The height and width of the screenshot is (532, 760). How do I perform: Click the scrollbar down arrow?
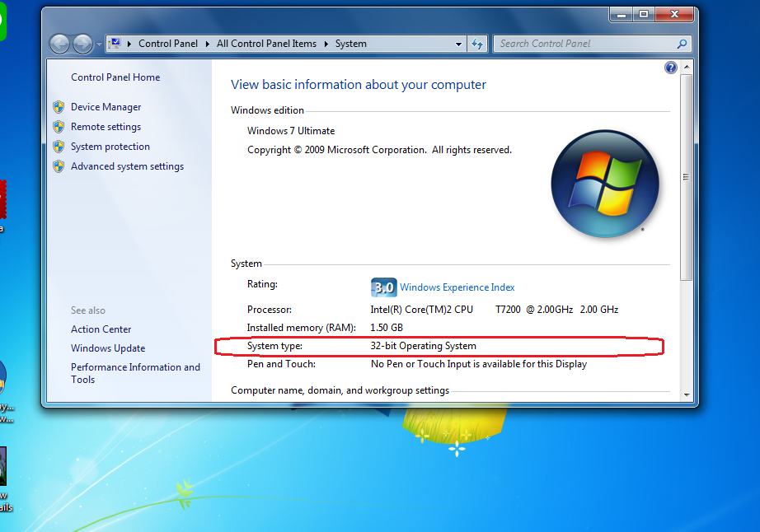pos(687,395)
